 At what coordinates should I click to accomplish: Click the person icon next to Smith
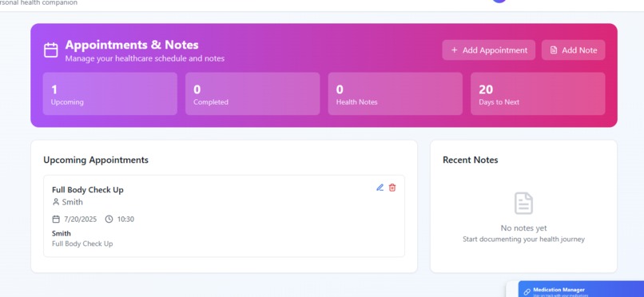pyautogui.click(x=56, y=202)
